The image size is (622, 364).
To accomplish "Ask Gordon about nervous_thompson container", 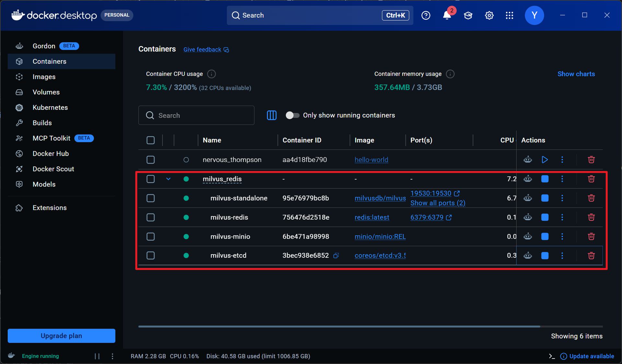I will 528,160.
